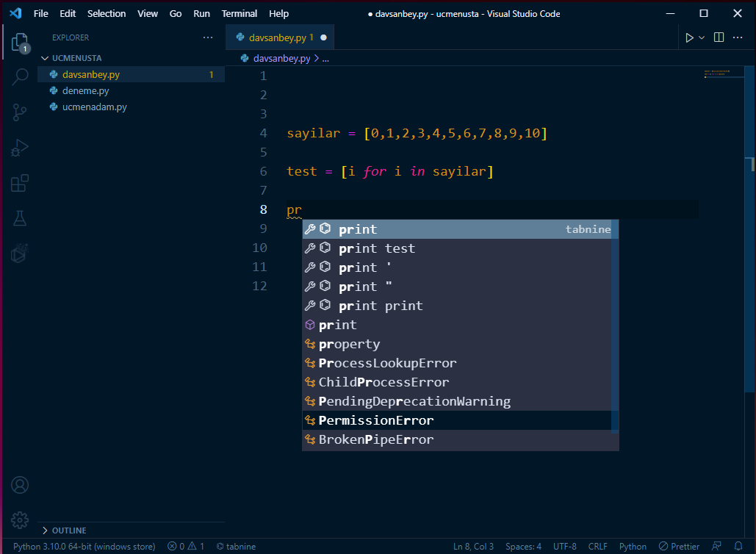Open the Manage gear icon
Screen dimensions: 756x554
[x=20, y=519]
